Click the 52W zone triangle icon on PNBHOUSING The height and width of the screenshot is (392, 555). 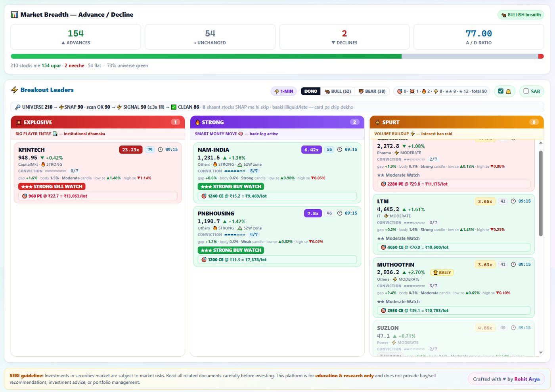240,228
